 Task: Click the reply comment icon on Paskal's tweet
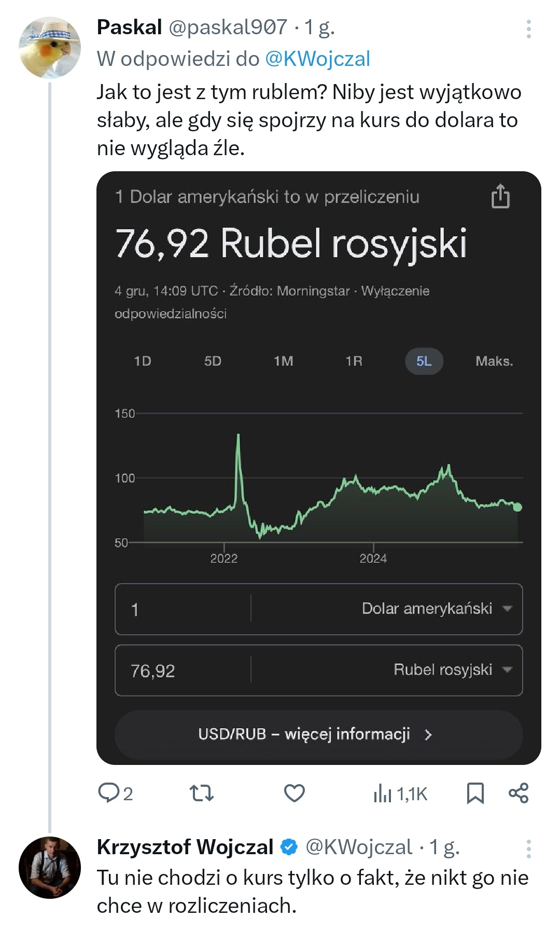109,793
